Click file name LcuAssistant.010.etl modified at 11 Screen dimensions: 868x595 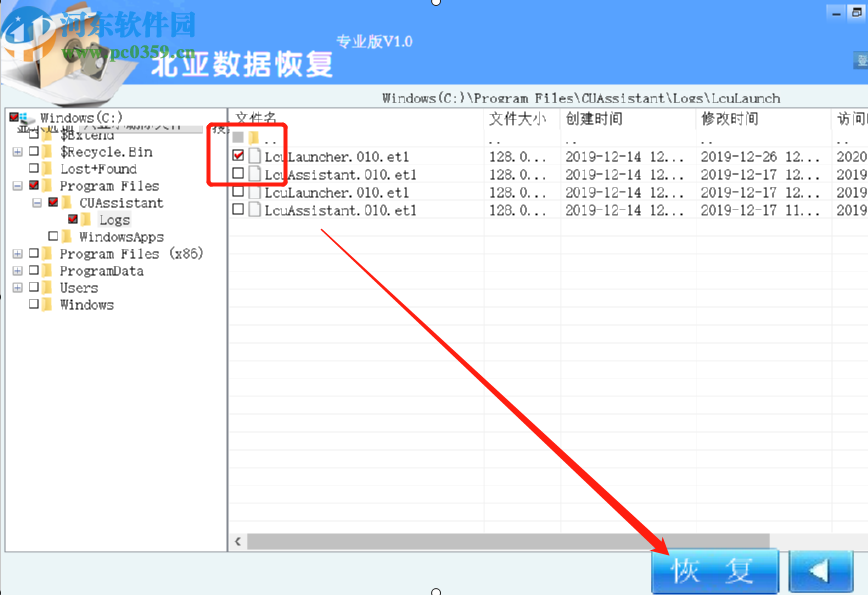coord(340,210)
